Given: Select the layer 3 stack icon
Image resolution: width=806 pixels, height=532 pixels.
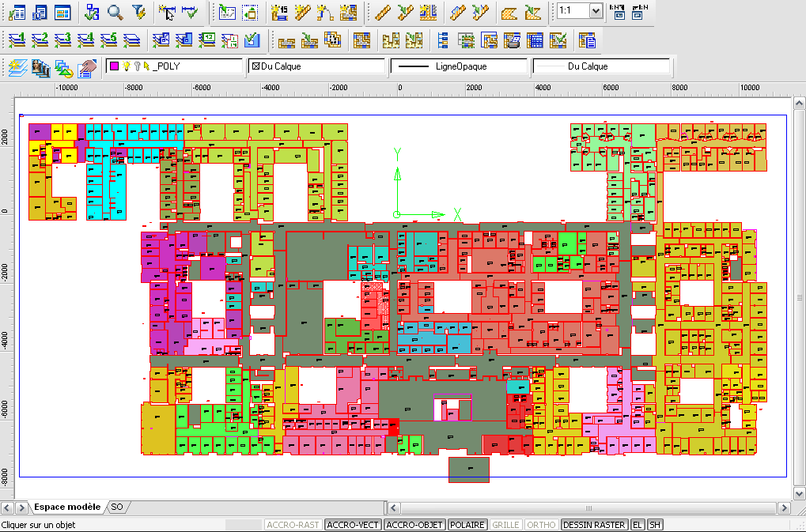Looking at the screenshot, I should [x=63, y=40].
